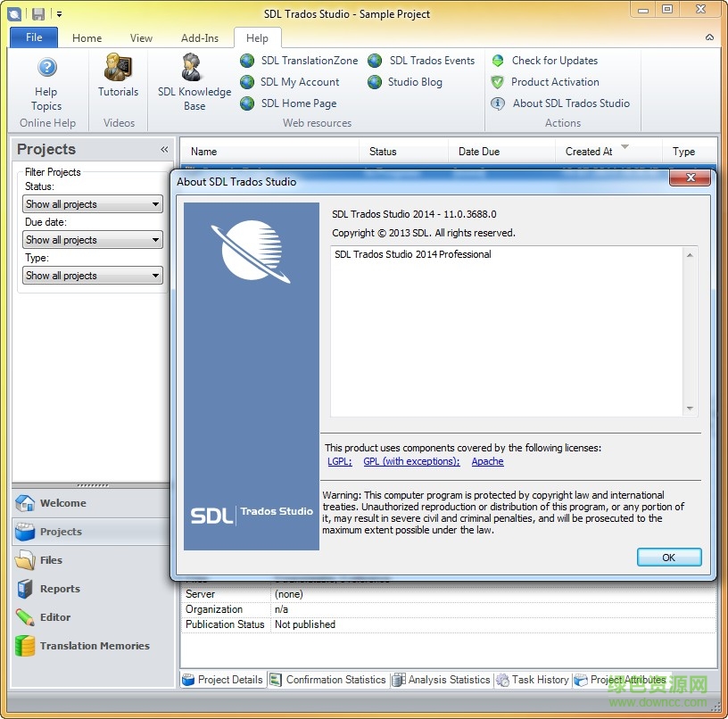Switch to the Add-Ins ribbon tab
The height and width of the screenshot is (719, 728).
click(199, 37)
